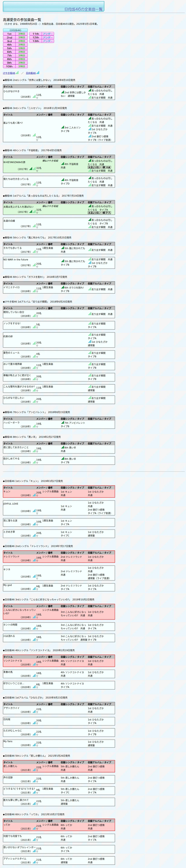This screenshot has height=868, width=186.
Task: Expand member list in キツネ row
Action: point(37,579)
